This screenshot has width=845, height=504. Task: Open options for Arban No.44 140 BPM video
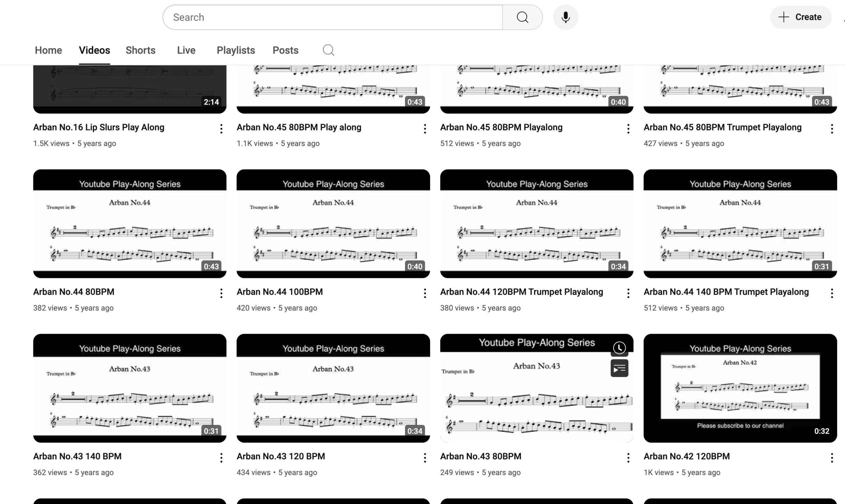tap(832, 293)
